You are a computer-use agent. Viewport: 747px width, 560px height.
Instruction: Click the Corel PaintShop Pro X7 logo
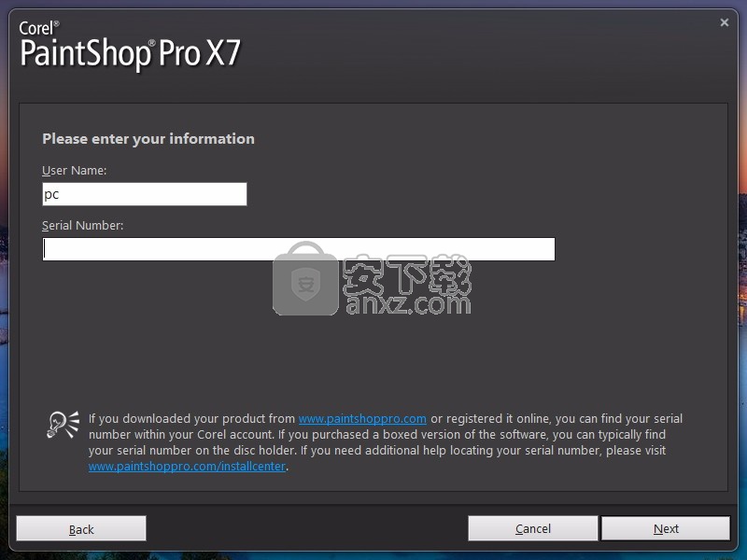130,46
